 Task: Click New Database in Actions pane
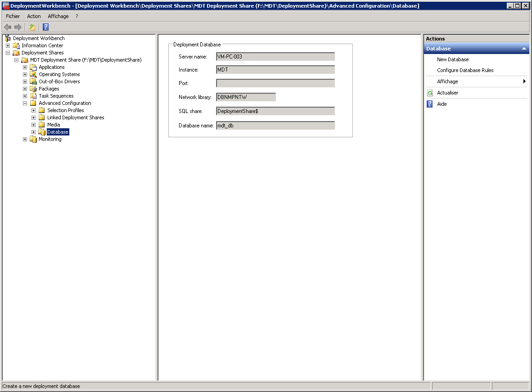[453, 59]
